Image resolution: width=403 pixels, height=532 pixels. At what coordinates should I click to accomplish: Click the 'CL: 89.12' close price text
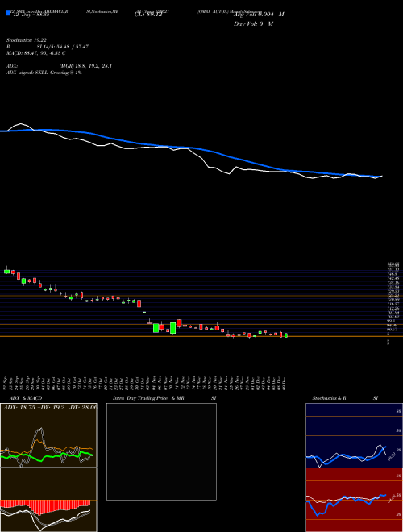[148, 15]
